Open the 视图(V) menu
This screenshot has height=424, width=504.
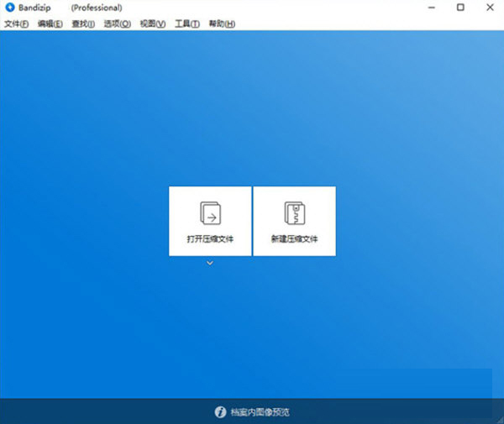[152, 24]
